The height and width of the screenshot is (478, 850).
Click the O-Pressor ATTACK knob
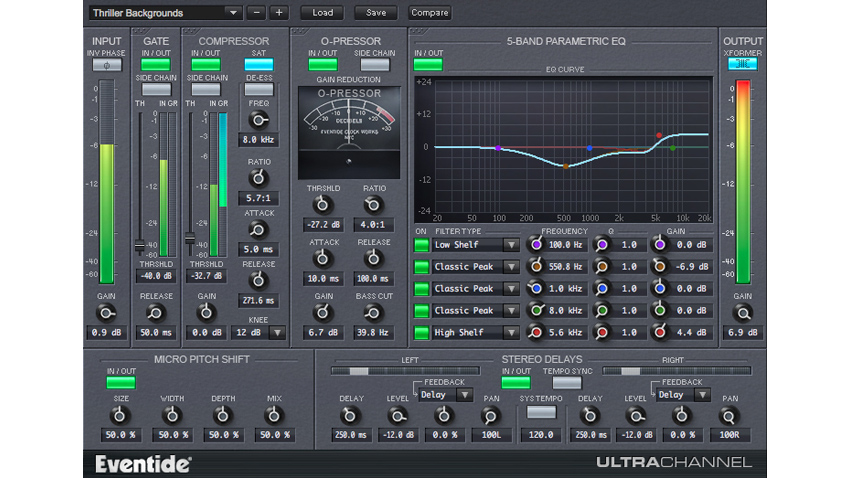(323, 259)
